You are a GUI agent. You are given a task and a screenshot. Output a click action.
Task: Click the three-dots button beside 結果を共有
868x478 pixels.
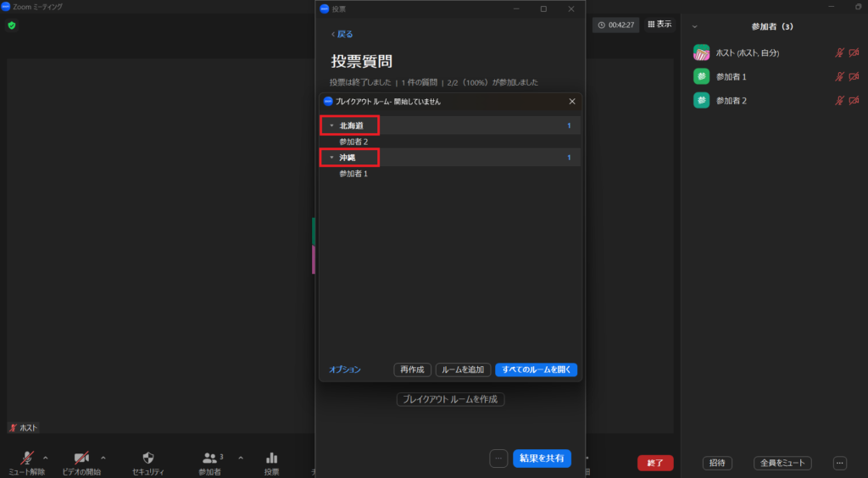click(498, 458)
